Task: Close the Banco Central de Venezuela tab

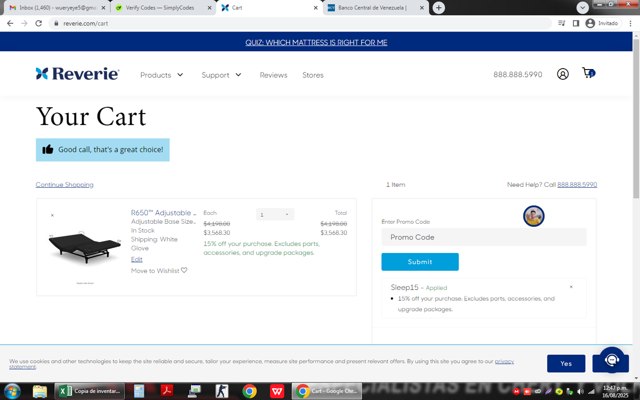Action: point(422,8)
